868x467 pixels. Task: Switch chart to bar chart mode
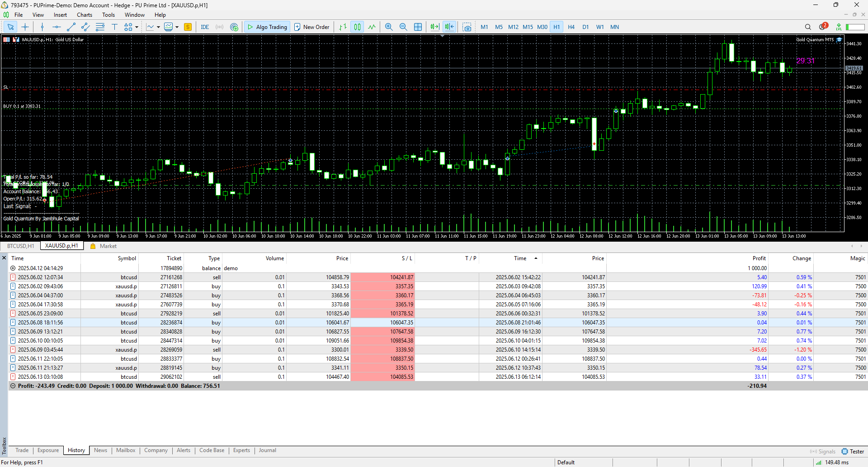click(343, 27)
